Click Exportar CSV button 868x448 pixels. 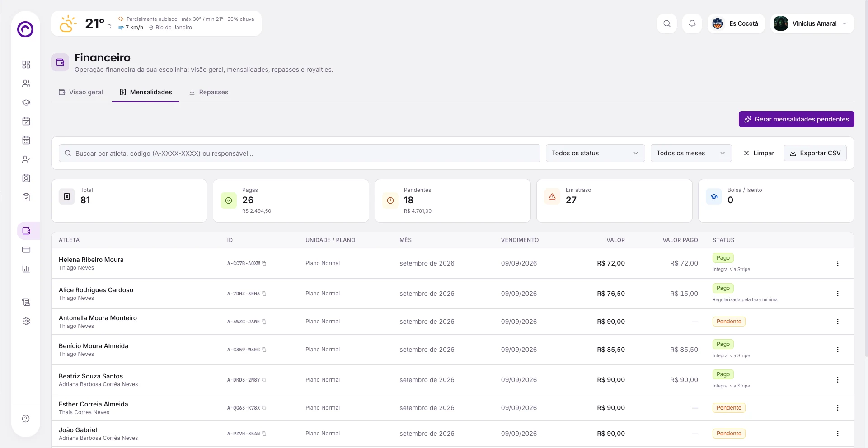pos(815,153)
